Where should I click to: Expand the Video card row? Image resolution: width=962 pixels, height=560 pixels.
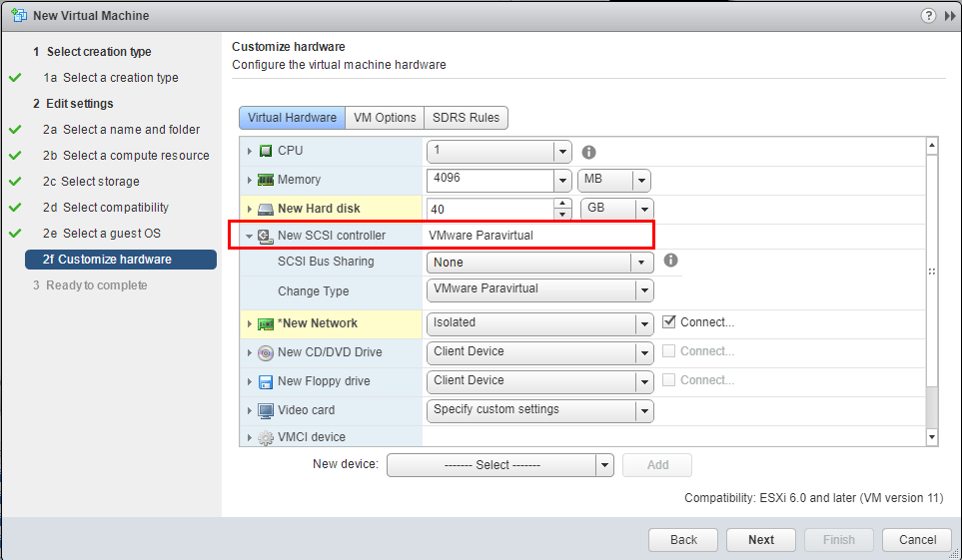249,410
